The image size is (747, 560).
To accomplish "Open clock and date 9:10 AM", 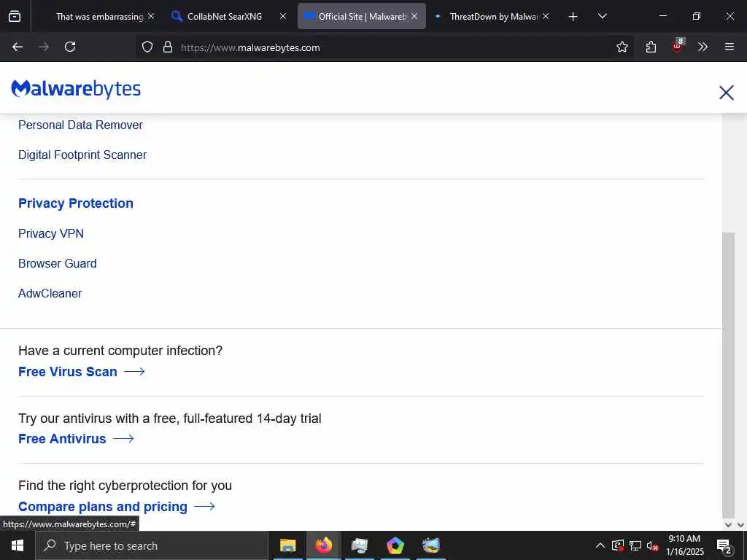I will 684,545.
